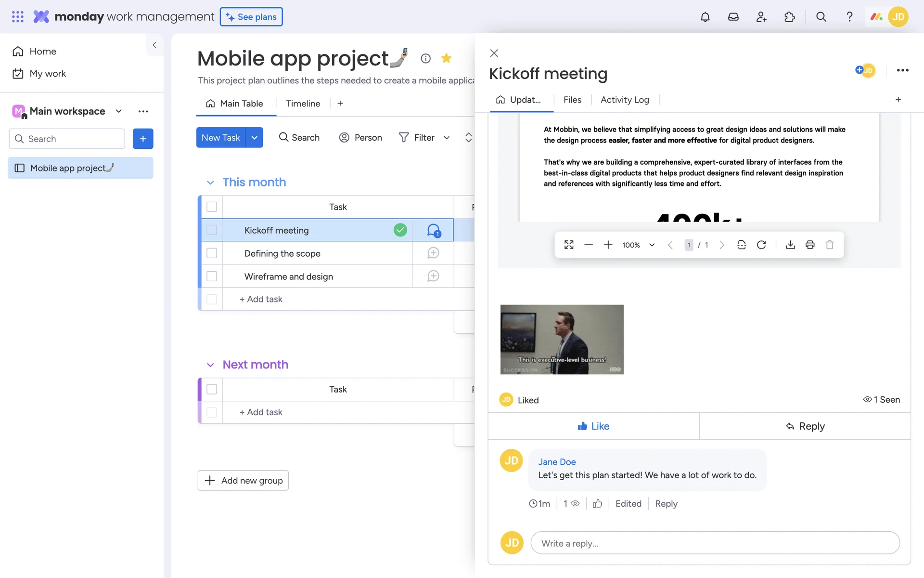
Task: Open the Activity Log tab
Action: click(x=624, y=100)
